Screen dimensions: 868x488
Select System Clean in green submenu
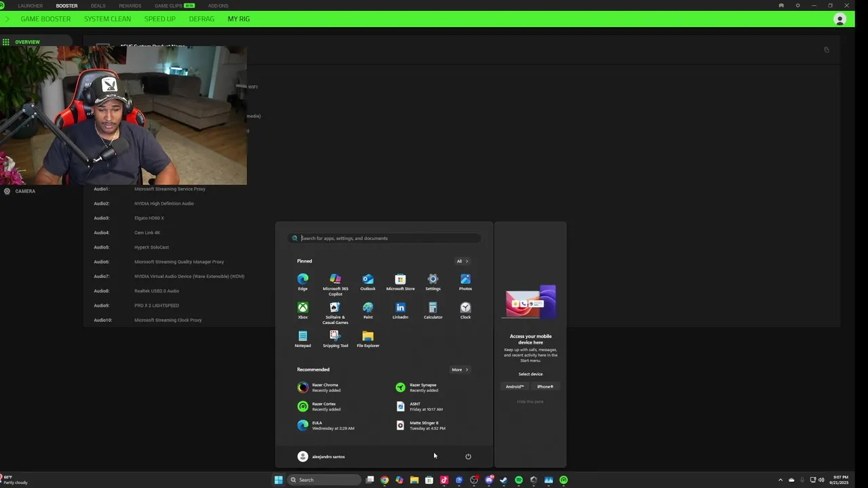pyautogui.click(x=107, y=19)
